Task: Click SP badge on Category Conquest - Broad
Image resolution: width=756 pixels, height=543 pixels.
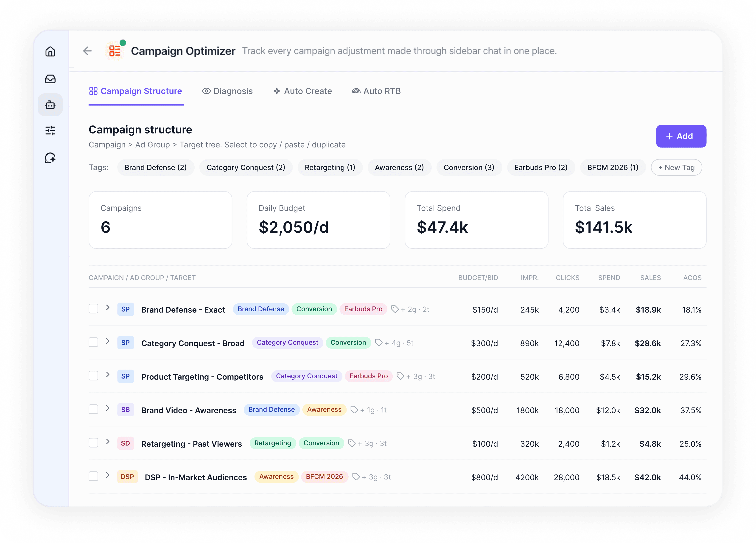Action: coord(126,343)
